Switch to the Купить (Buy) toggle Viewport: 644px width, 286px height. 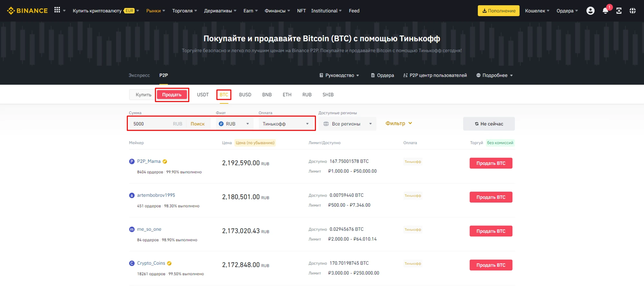tap(143, 95)
